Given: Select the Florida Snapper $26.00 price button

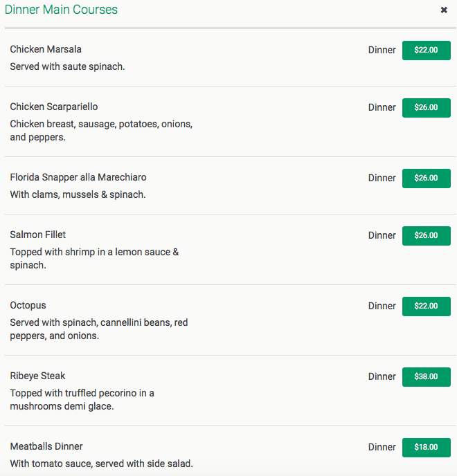Looking at the screenshot, I should pos(427,178).
